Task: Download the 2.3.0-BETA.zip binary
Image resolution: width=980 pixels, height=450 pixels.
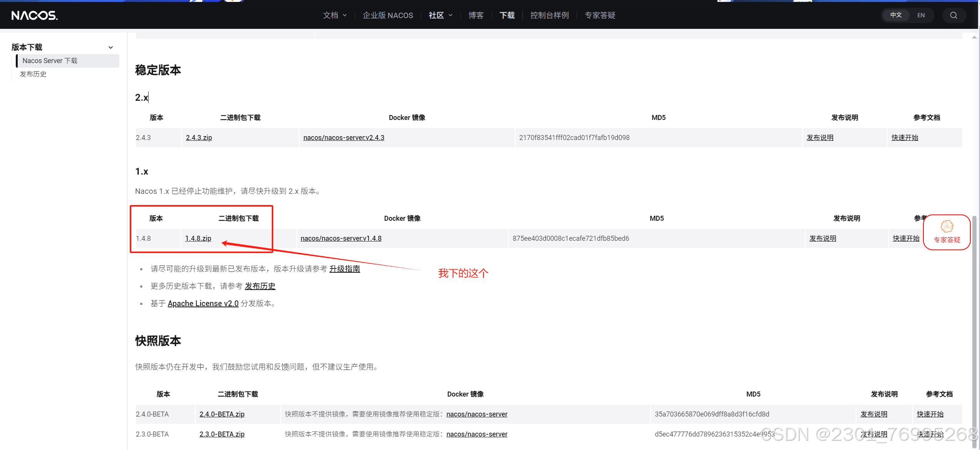Action: 222,434
